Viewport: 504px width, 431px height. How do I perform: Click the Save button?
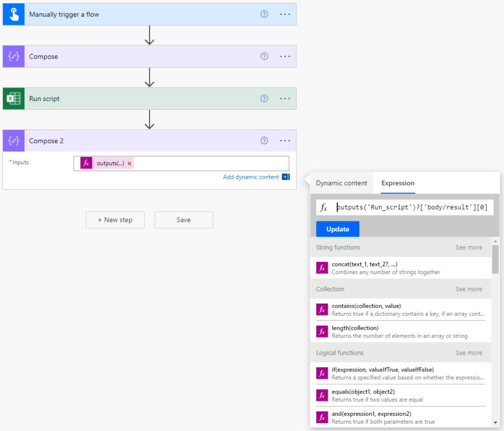coord(184,220)
